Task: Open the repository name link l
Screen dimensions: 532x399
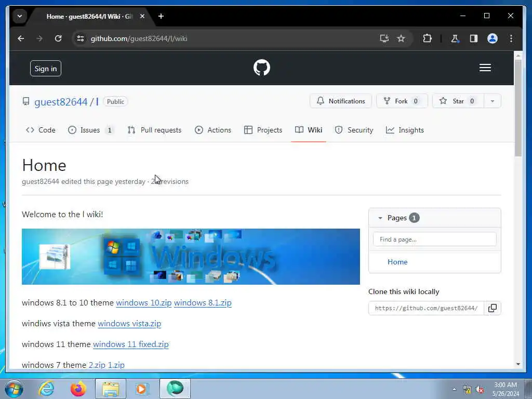Action: (x=97, y=102)
